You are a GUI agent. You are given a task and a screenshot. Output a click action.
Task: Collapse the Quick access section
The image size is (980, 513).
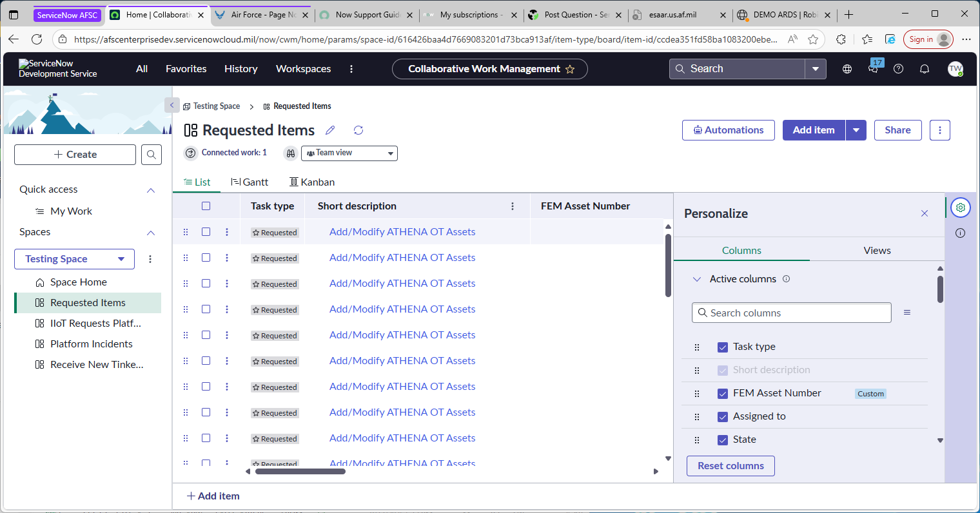pos(151,190)
